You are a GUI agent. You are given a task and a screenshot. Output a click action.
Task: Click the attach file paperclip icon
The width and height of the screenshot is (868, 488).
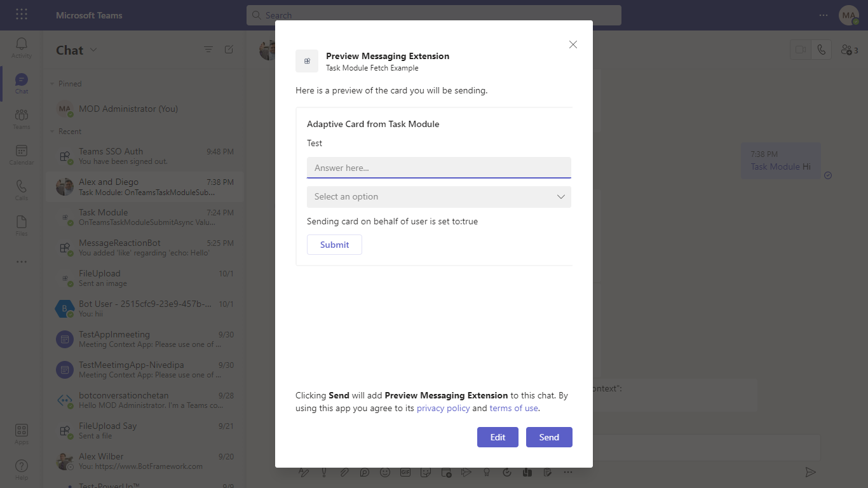pos(344,472)
